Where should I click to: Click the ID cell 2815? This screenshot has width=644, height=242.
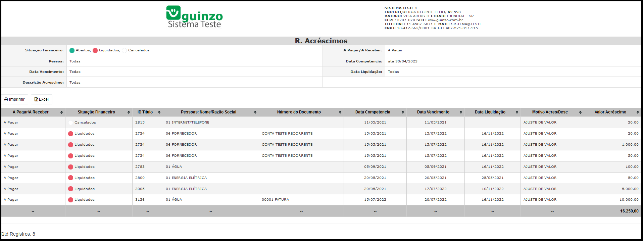[x=148, y=123]
